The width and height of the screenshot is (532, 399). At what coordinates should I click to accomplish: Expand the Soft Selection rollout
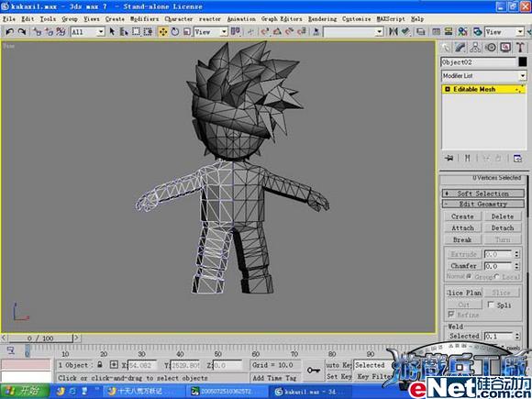483,194
